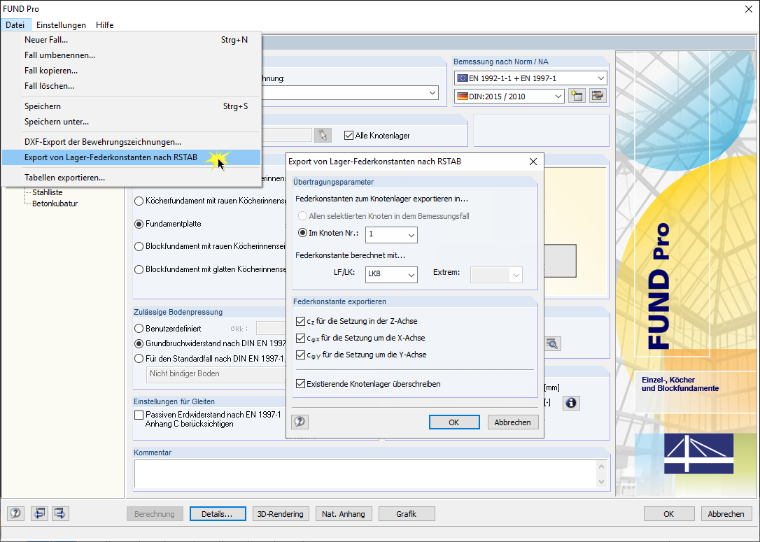This screenshot has width=760, height=542.
Task: Uncheck Existierende Knotenlager überschreiben
Action: tap(301, 384)
